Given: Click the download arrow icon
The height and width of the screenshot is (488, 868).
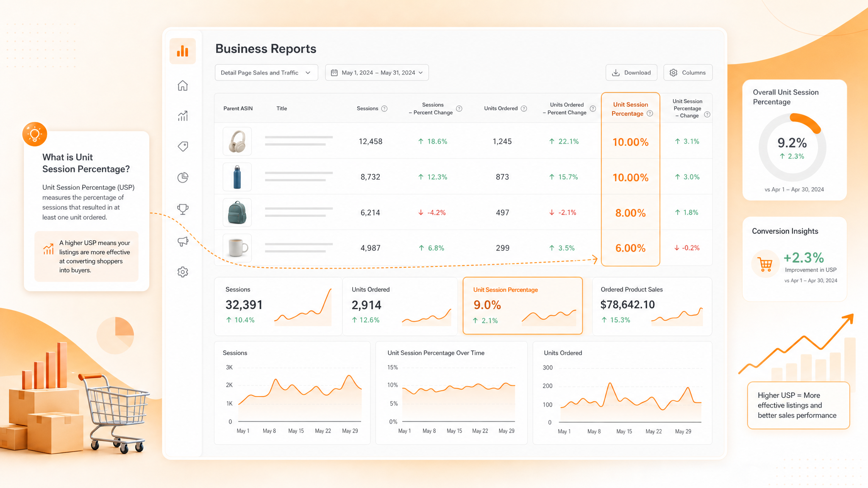Looking at the screenshot, I should pos(616,73).
